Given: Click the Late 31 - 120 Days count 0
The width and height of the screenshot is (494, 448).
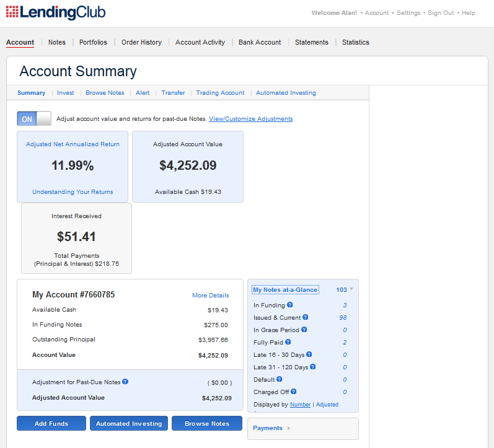Looking at the screenshot, I should click(x=345, y=367).
